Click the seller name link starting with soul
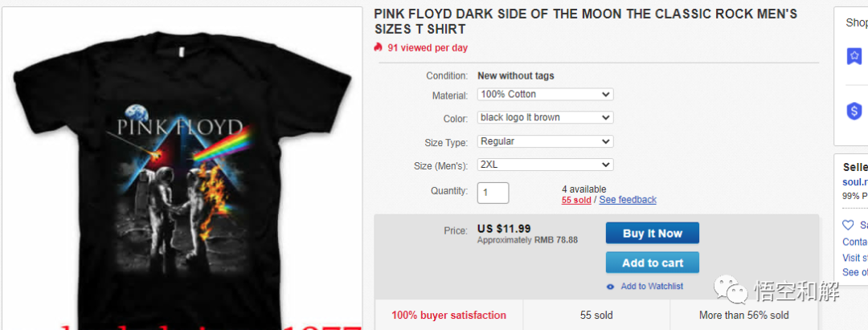Viewport: 868px width, 330px height. (x=854, y=182)
